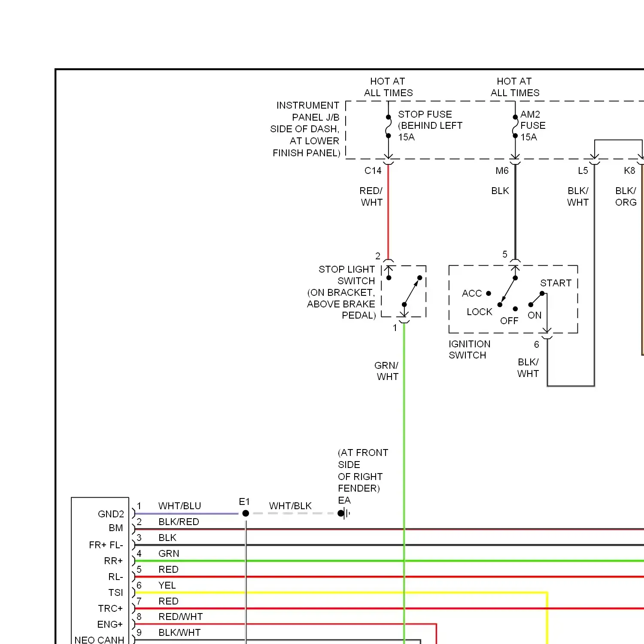Select START position in ignition switch
Viewport: 644px width, 644px height.
pos(556,283)
